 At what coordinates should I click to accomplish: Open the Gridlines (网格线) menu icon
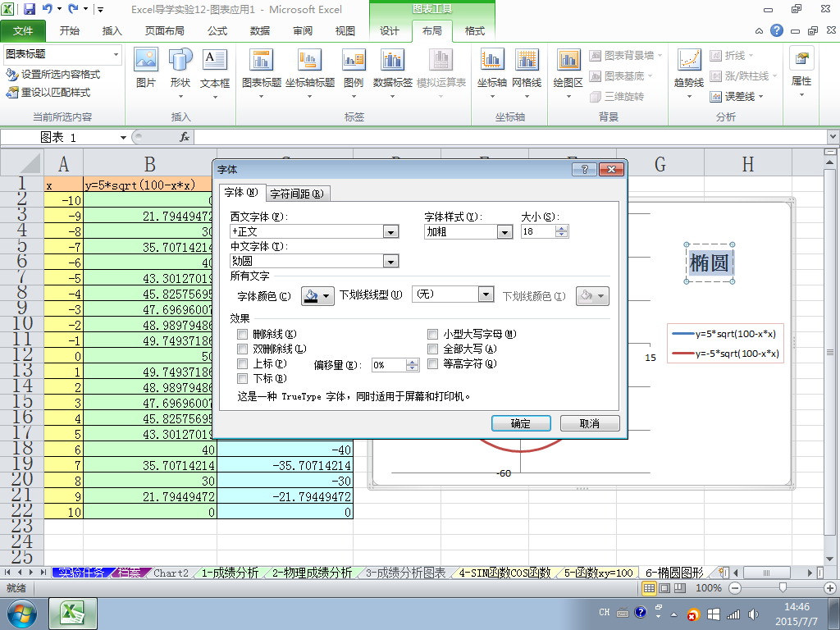coord(527,72)
